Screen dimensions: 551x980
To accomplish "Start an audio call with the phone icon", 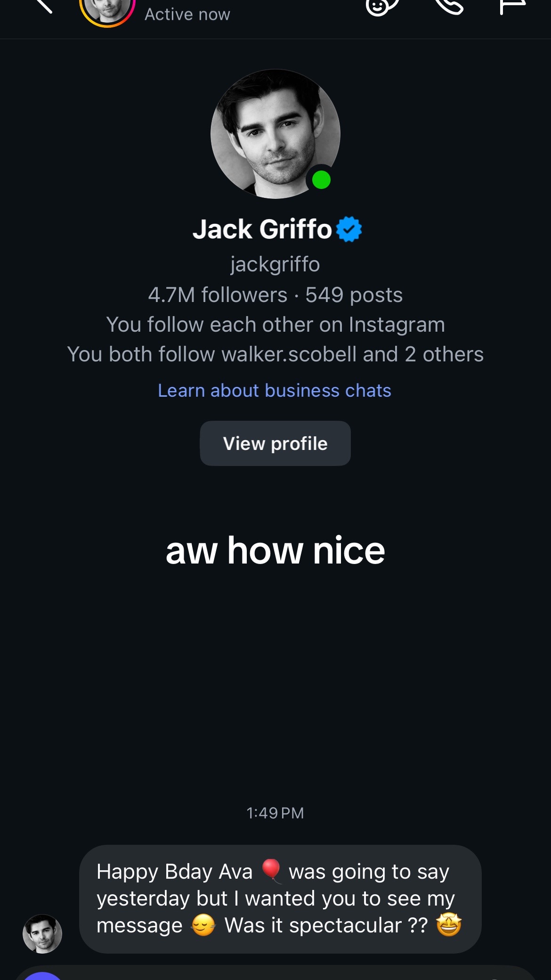I will pyautogui.click(x=449, y=6).
